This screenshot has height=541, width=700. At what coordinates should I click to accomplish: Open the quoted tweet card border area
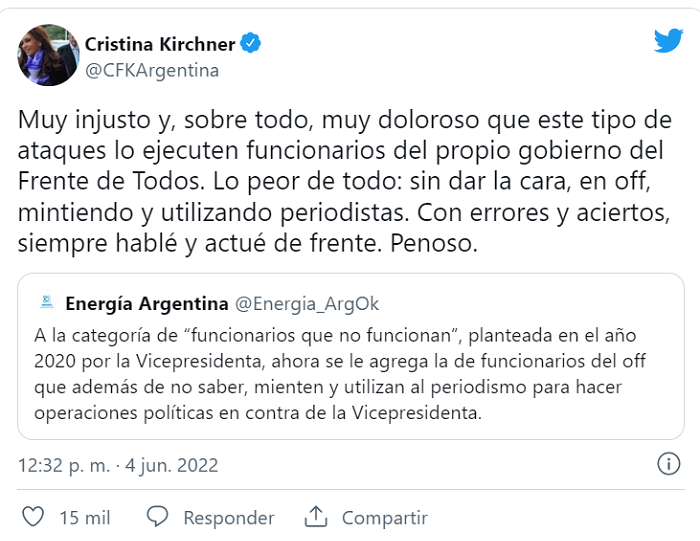(351, 356)
